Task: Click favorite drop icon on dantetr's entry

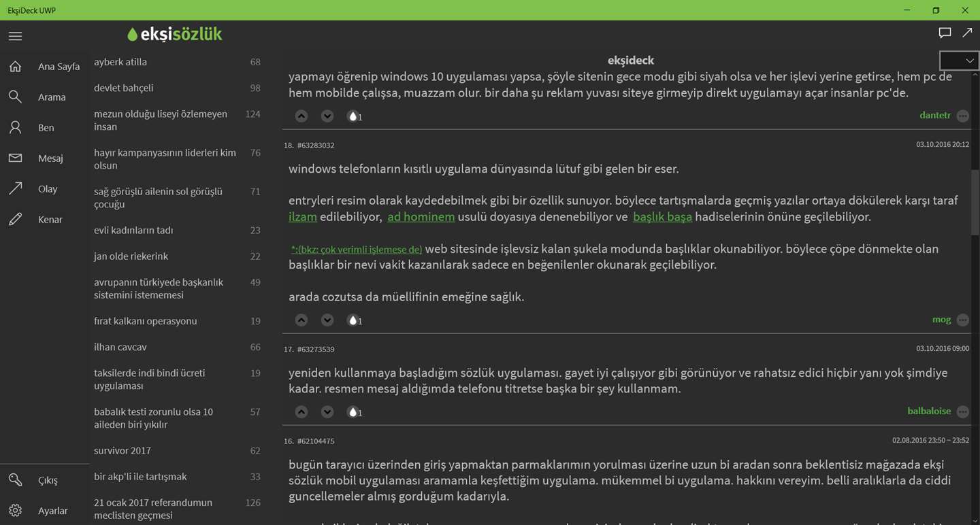Action: pyautogui.click(x=353, y=116)
